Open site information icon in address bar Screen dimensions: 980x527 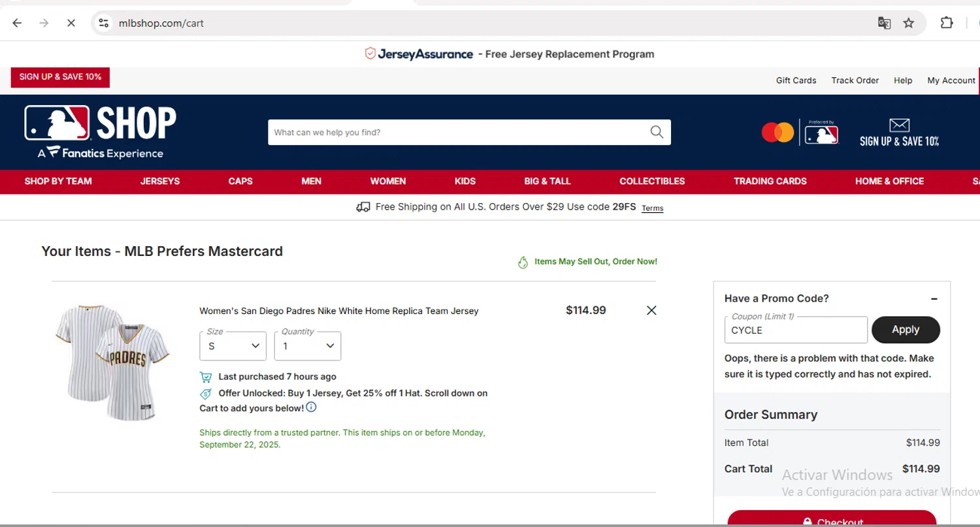click(x=103, y=23)
